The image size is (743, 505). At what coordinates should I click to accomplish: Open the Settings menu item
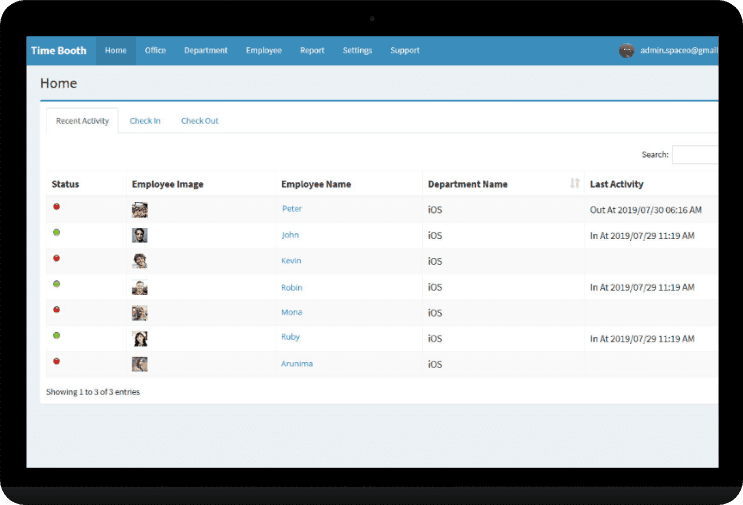(x=357, y=50)
